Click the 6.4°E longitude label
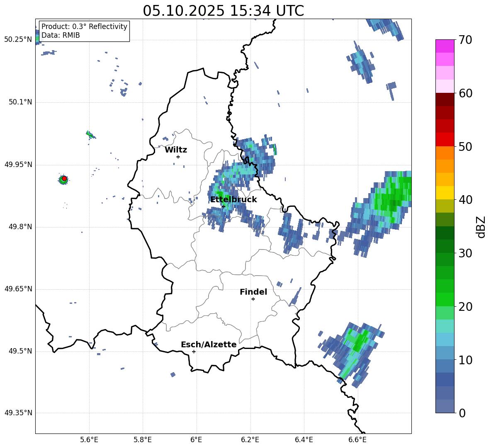 (304, 440)
